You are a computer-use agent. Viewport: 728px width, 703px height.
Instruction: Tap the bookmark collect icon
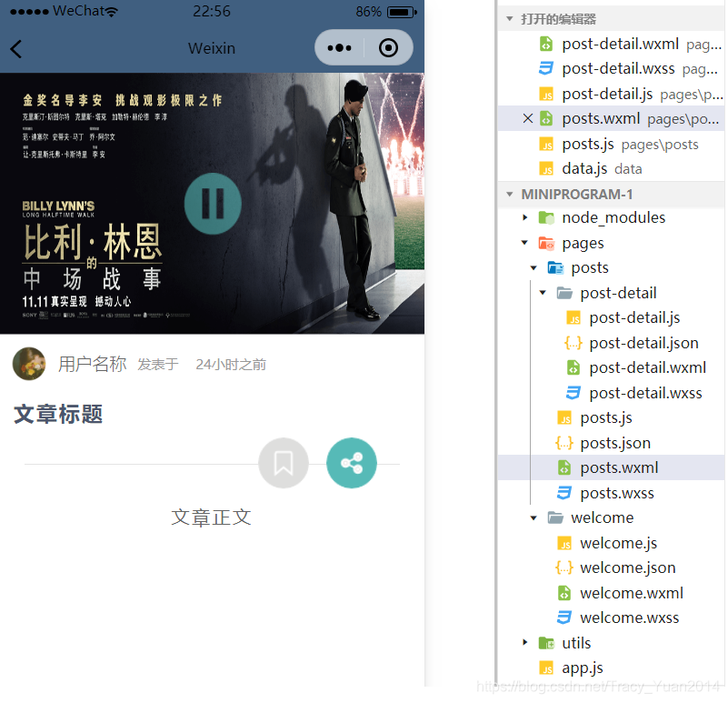[284, 463]
